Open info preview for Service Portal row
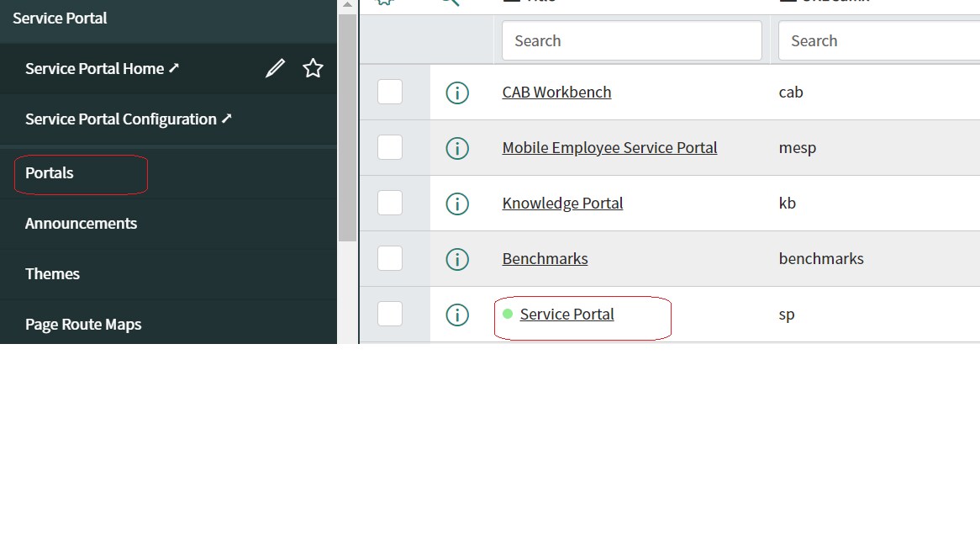Viewport: 980px width, 545px height. 457,315
